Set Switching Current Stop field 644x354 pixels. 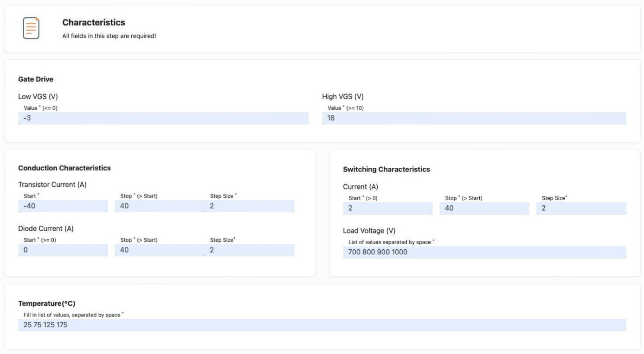484,209
